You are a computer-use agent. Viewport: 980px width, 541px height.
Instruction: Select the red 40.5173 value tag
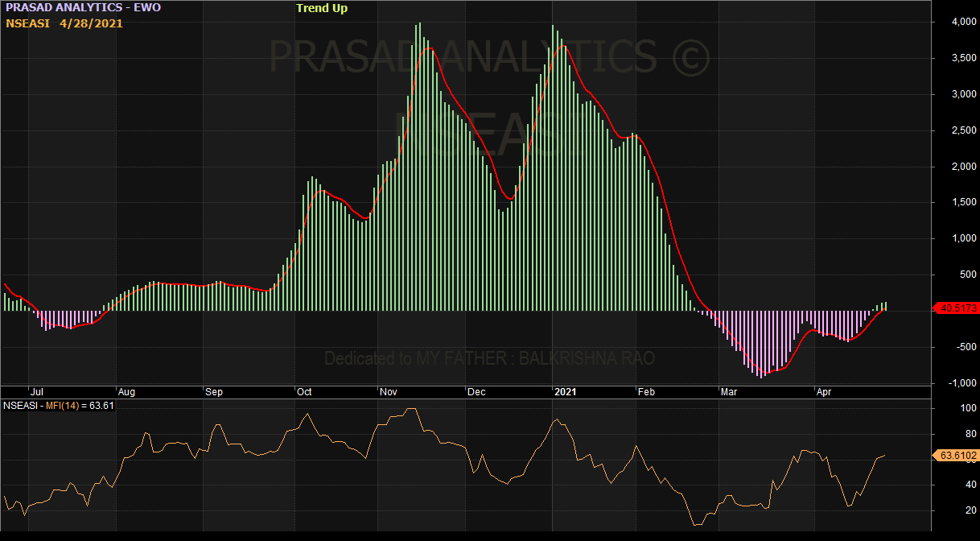(x=957, y=308)
